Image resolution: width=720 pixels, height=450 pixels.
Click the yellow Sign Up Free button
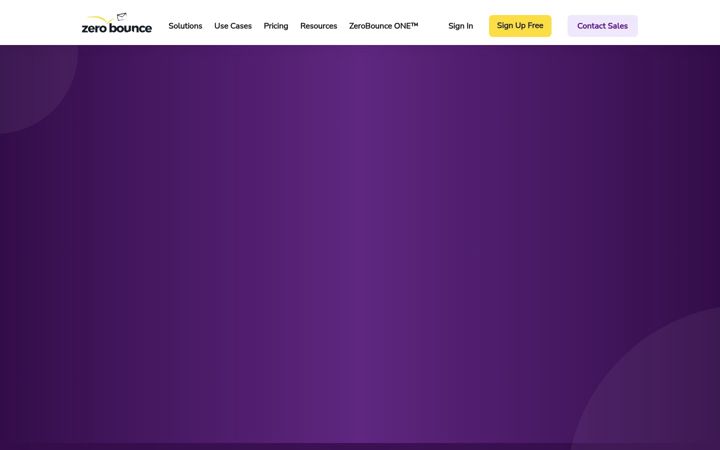[x=520, y=26]
